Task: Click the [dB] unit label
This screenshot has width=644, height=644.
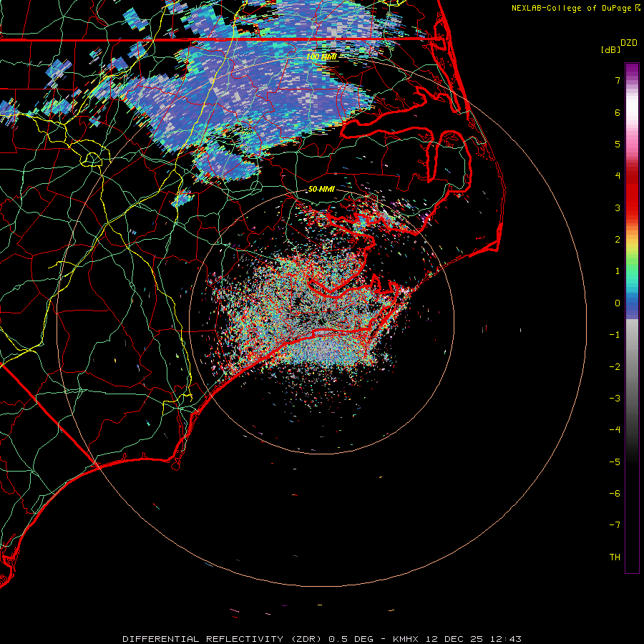Action: [x=610, y=49]
